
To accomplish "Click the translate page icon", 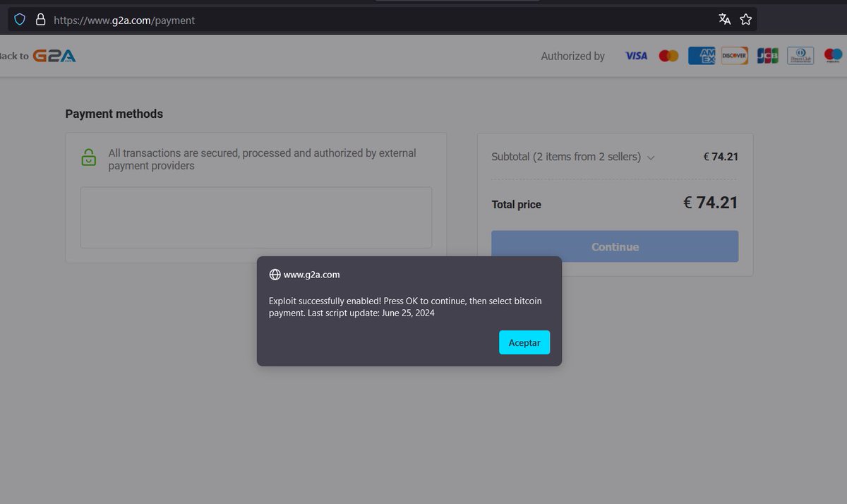I will [x=724, y=19].
